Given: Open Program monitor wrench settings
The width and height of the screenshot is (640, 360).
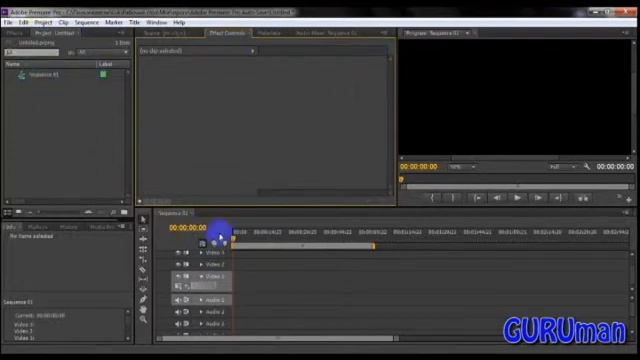Looking at the screenshot, I should tap(587, 167).
